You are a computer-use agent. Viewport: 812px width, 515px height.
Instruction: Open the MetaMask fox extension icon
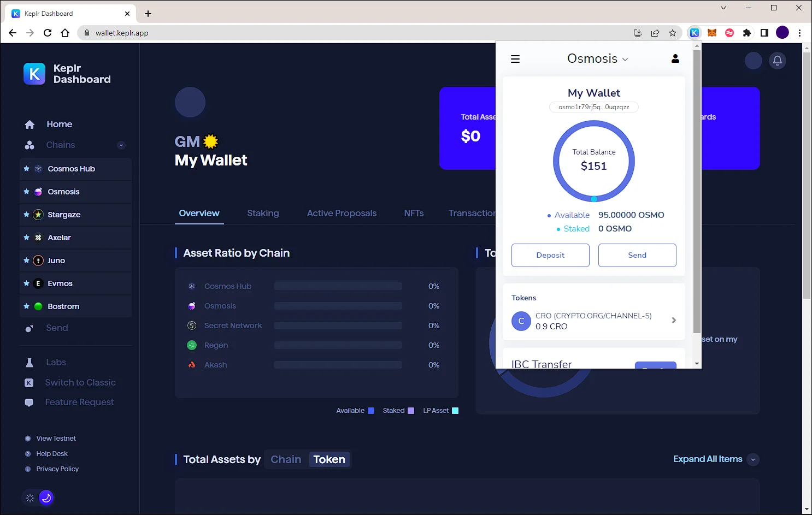tap(711, 33)
